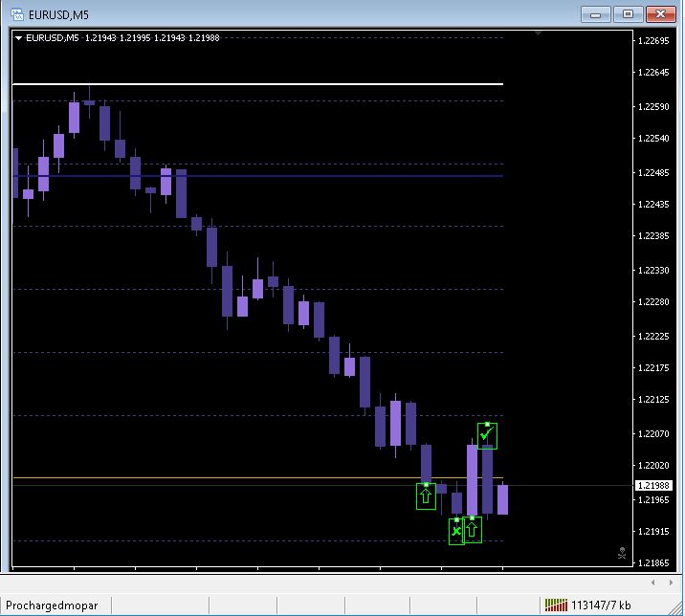Screen dimensions: 685x616
Task: Click the green X trade marker
Action: pos(456,531)
